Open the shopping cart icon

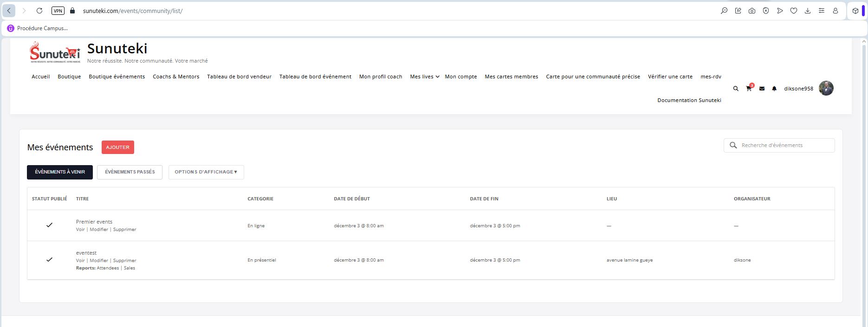tap(749, 89)
